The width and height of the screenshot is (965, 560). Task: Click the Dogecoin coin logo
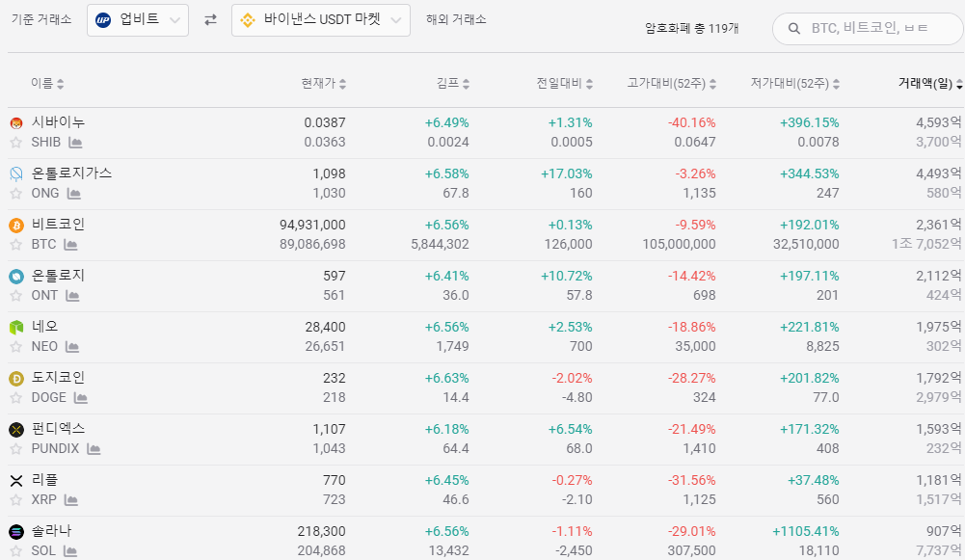click(15, 379)
